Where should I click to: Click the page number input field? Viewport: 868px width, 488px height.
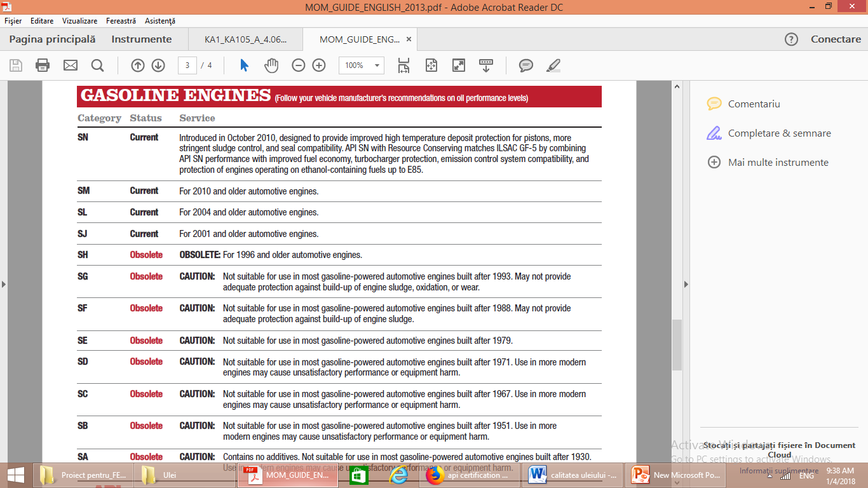pos(187,65)
